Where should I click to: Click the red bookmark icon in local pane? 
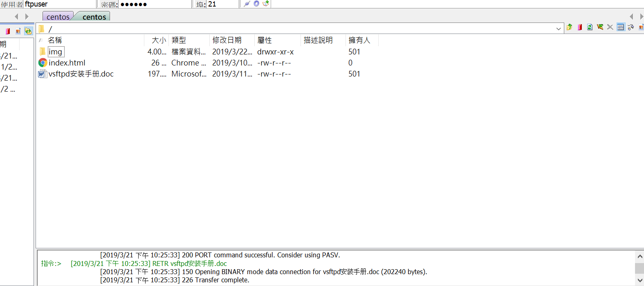coord(7,31)
